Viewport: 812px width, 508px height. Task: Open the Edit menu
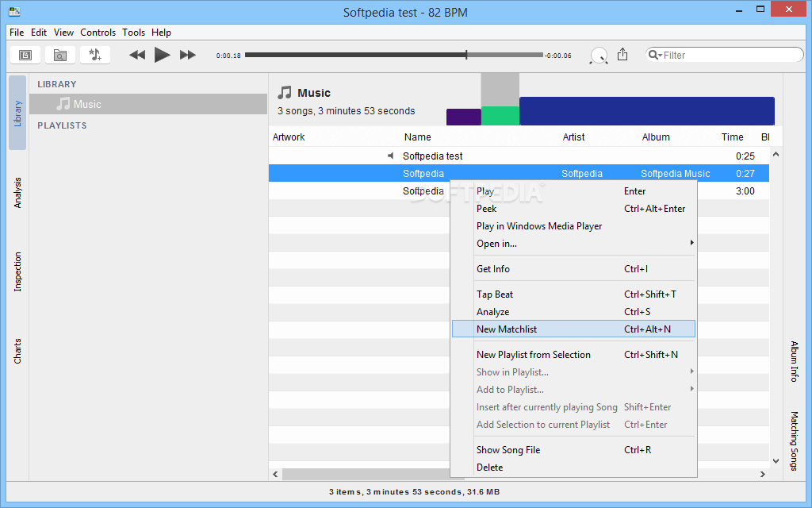pos(39,32)
